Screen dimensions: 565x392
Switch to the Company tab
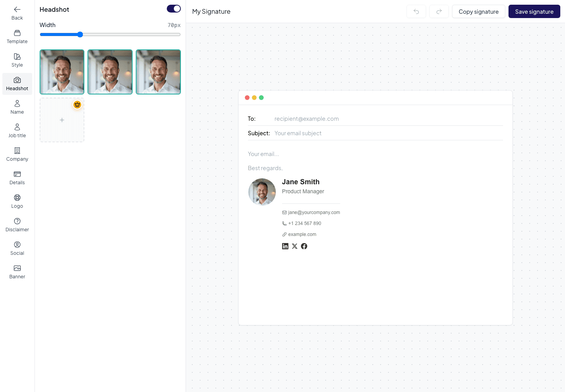17,154
